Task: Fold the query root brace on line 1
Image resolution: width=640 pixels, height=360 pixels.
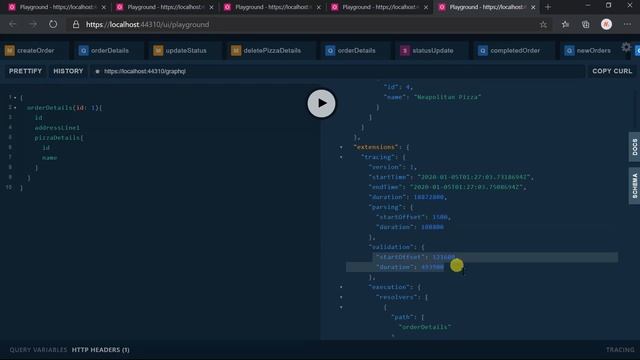Action: pos(15,98)
